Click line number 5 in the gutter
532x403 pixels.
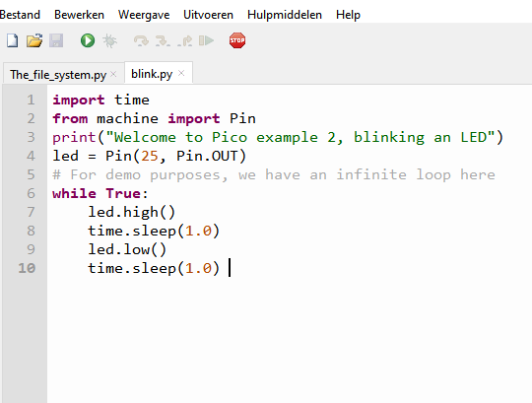31,174
